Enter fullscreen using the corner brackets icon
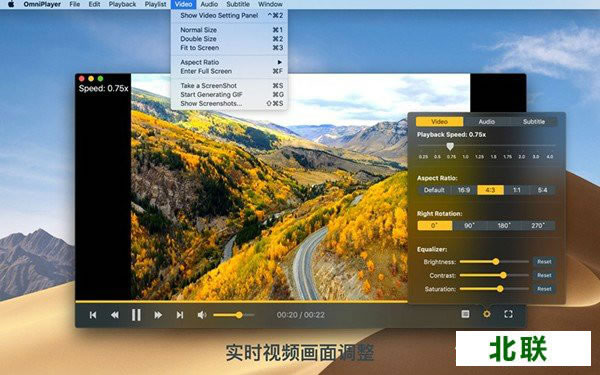Viewport: 600px width, 375px height. pos(508,314)
